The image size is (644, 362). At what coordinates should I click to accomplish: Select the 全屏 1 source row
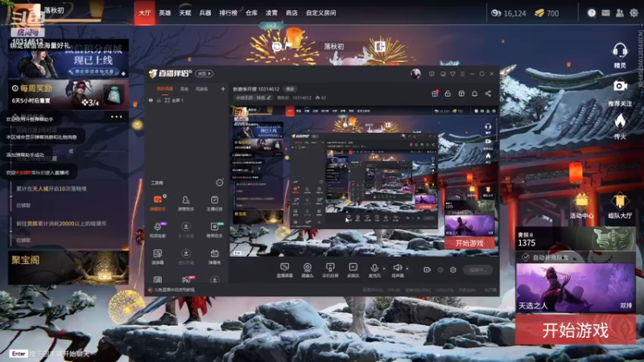pos(187,100)
